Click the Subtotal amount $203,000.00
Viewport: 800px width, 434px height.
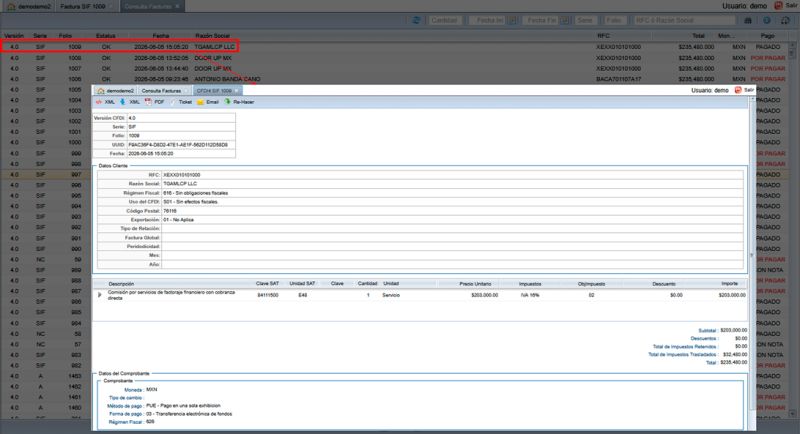click(x=734, y=330)
